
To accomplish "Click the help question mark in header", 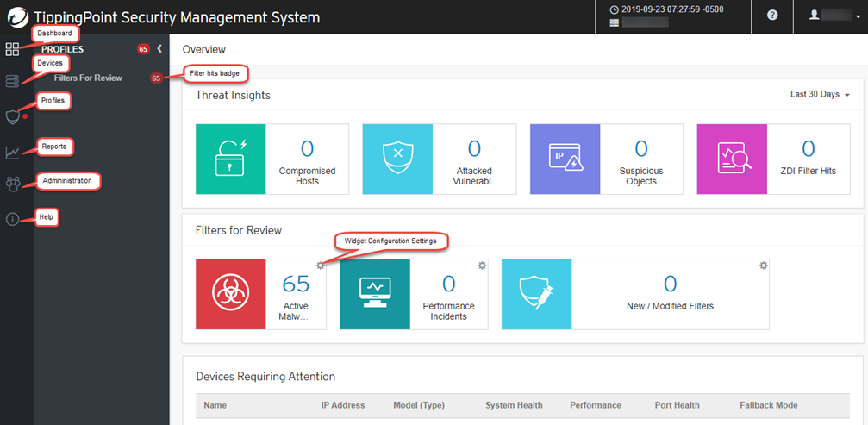I will [772, 16].
